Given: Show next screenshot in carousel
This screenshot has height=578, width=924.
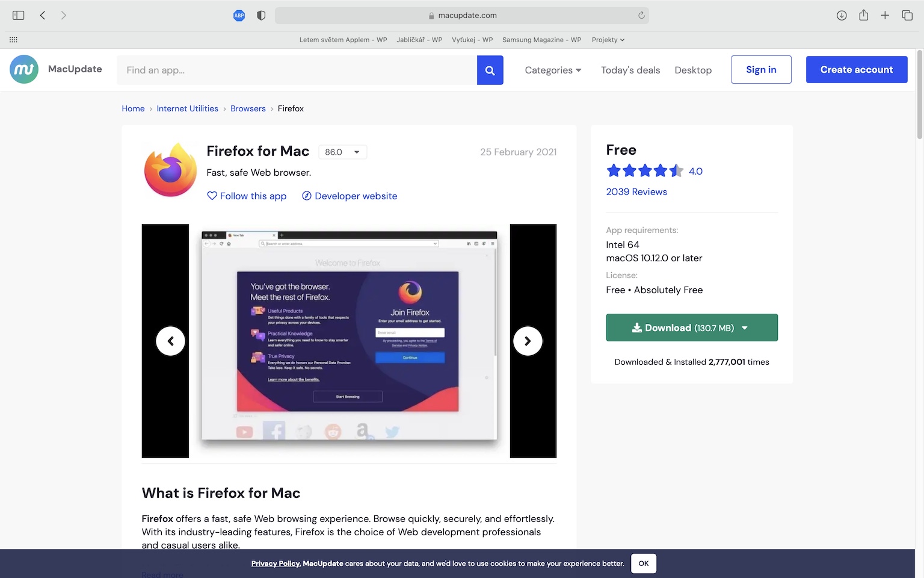Looking at the screenshot, I should (528, 341).
